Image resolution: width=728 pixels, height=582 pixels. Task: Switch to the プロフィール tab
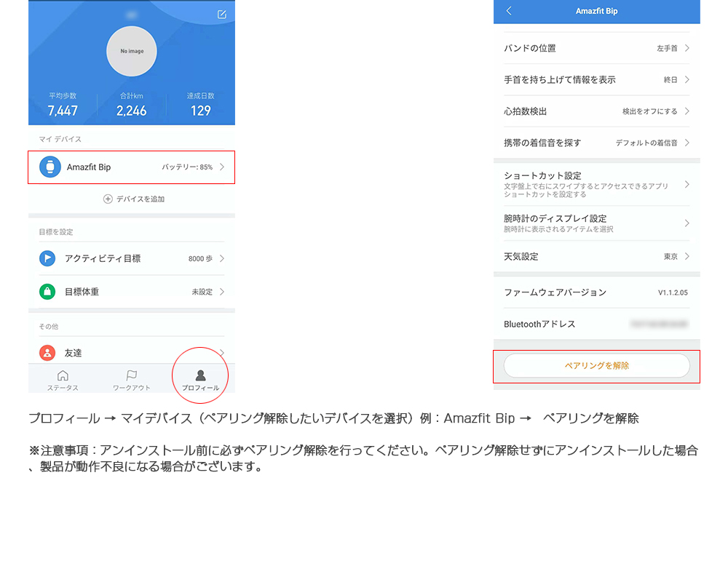click(200, 380)
